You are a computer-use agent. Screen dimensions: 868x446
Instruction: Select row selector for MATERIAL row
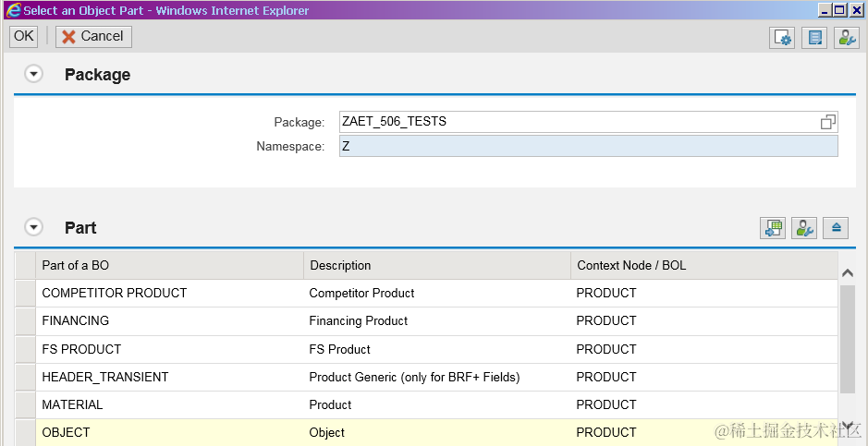25,404
